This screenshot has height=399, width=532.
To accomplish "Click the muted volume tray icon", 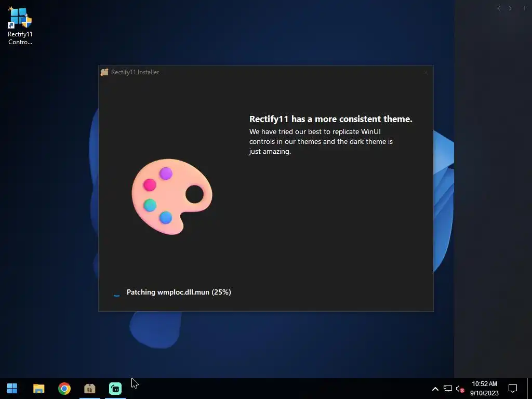I will coord(460,389).
